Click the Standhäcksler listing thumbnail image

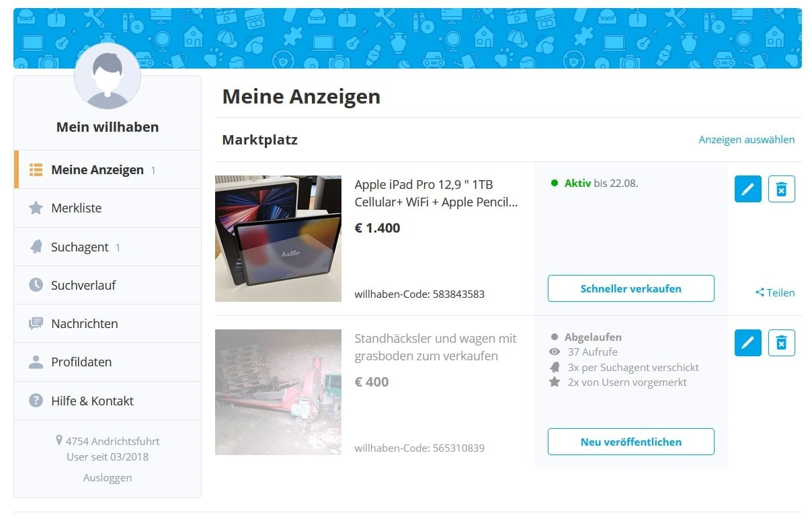tap(278, 392)
